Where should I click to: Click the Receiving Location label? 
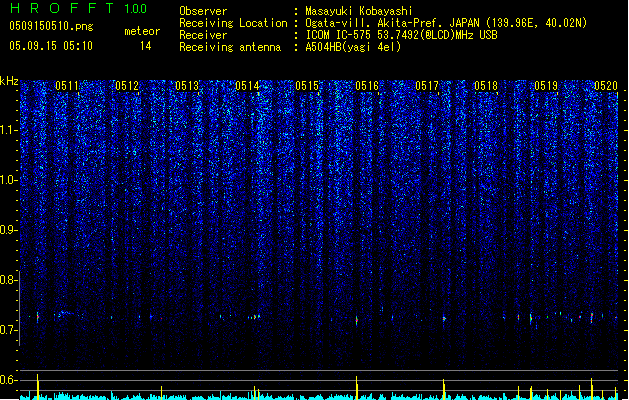coord(233,23)
